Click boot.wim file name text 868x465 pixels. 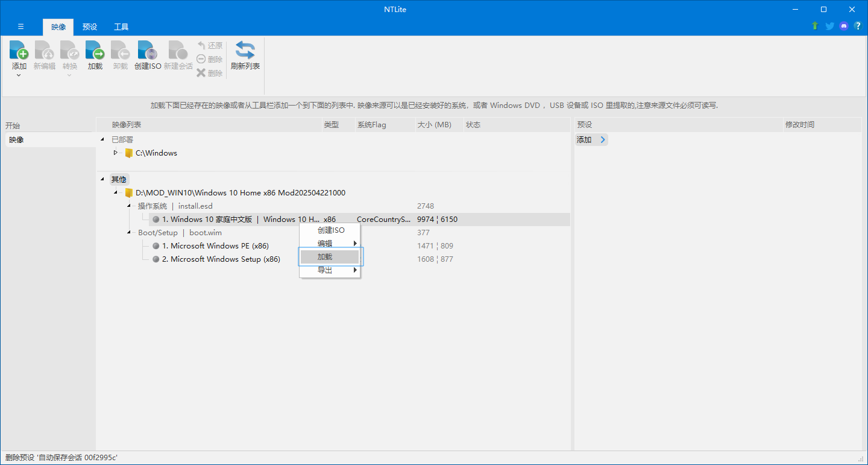pos(206,233)
